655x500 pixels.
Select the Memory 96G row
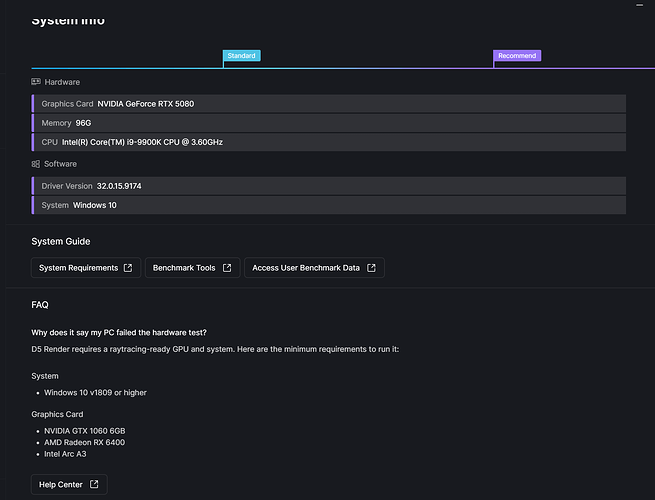[x=329, y=123]
